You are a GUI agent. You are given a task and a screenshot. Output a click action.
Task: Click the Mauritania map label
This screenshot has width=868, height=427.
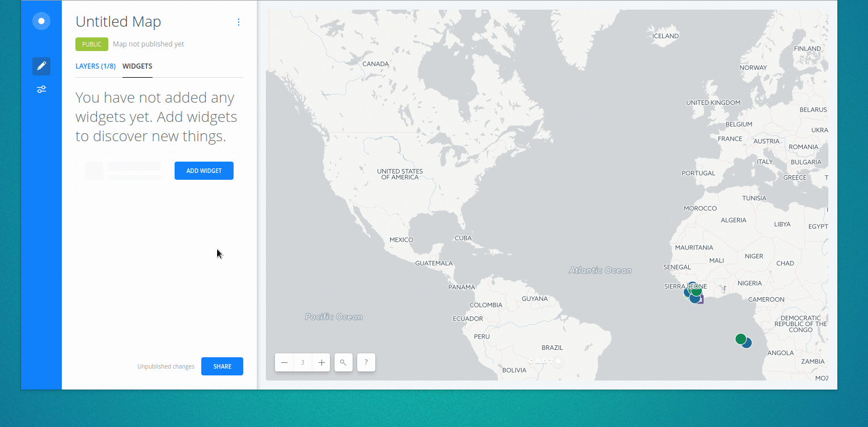pos(694,248)
